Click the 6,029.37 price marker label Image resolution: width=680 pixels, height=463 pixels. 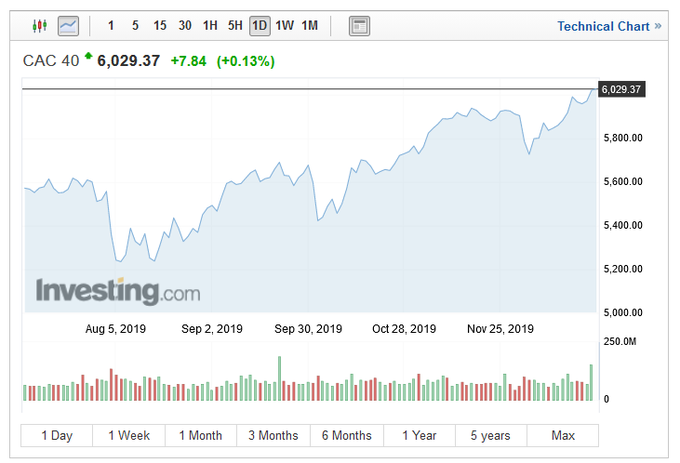click(x=621, y=89)
